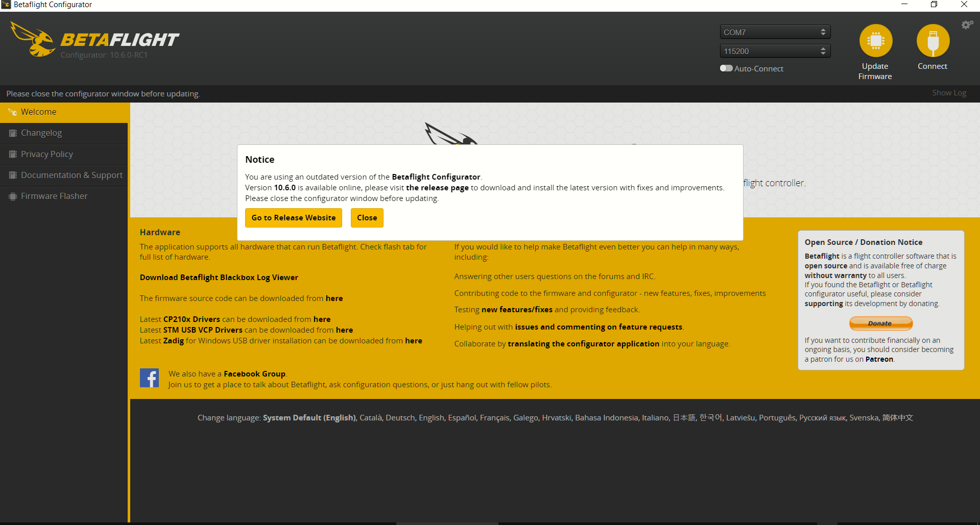Image resolution: width=980 pixels, height=525 pixels.
Task: Open the Changelog tab
Action: coord(64,133)
